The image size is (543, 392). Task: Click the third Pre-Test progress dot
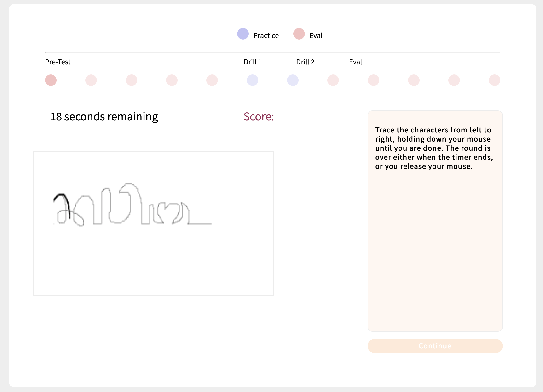[132, 80]
